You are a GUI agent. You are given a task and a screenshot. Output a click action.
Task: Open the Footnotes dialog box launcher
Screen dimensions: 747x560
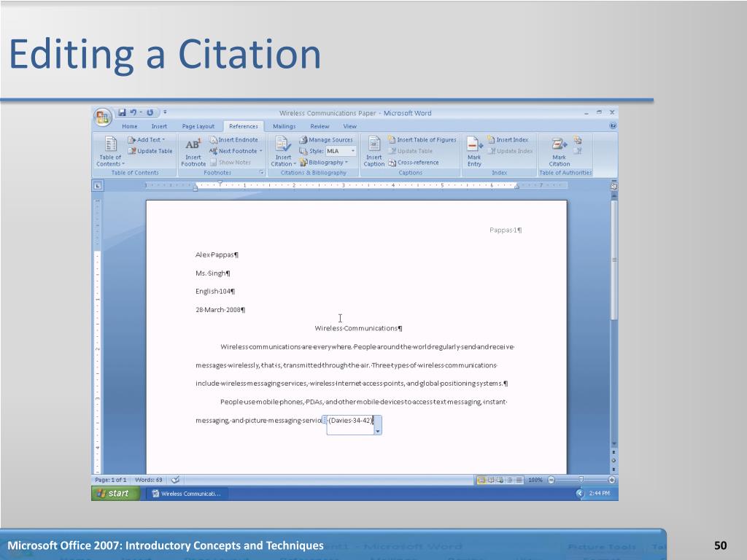tap(262, 172)
